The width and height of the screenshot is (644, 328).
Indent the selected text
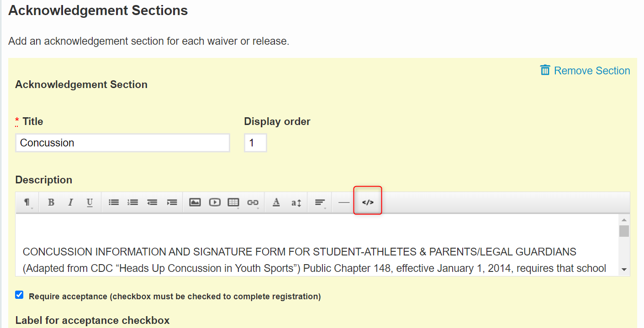tap(172, 203)
